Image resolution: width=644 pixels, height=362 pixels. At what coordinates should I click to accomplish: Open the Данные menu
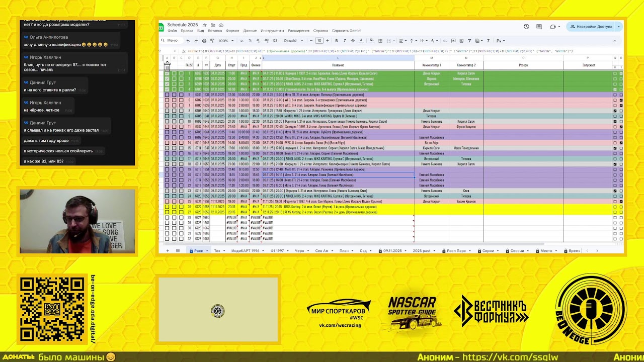click(x=250, y=31)
